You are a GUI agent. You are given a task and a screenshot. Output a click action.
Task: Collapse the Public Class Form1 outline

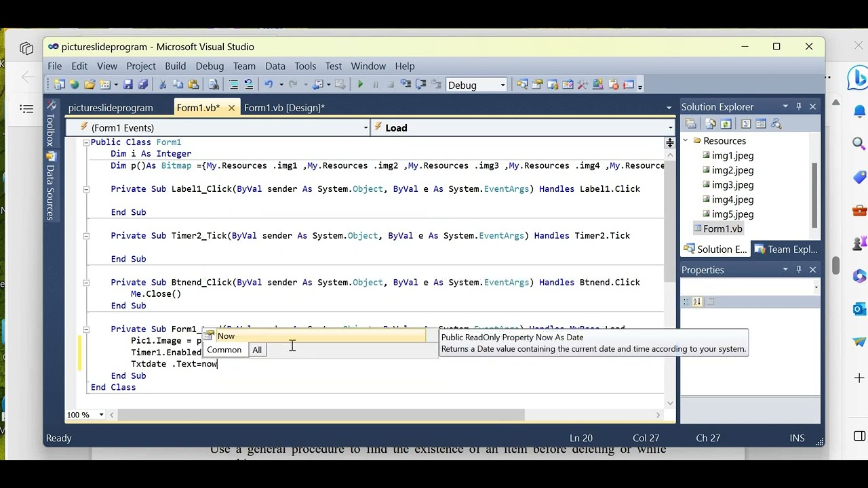coord(86,142)
